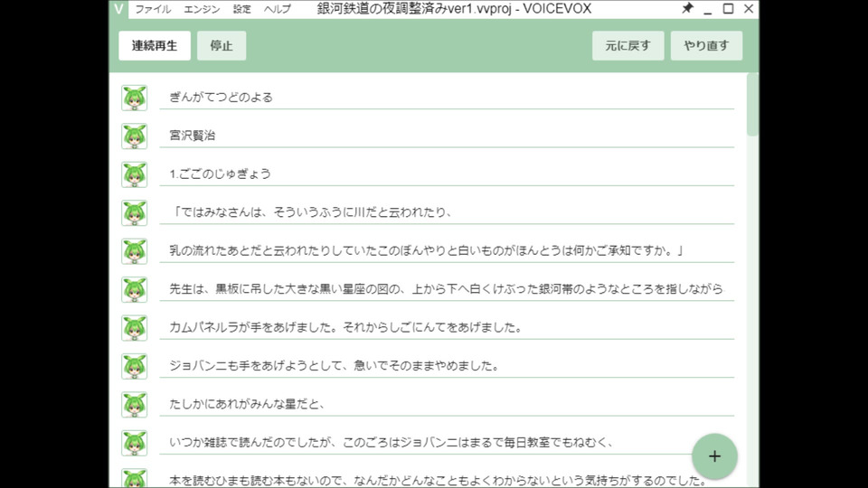Change character icon for たしかにあれが line
Image resolution: width=868 pixels, height=488 pixels.
(135, 405)
